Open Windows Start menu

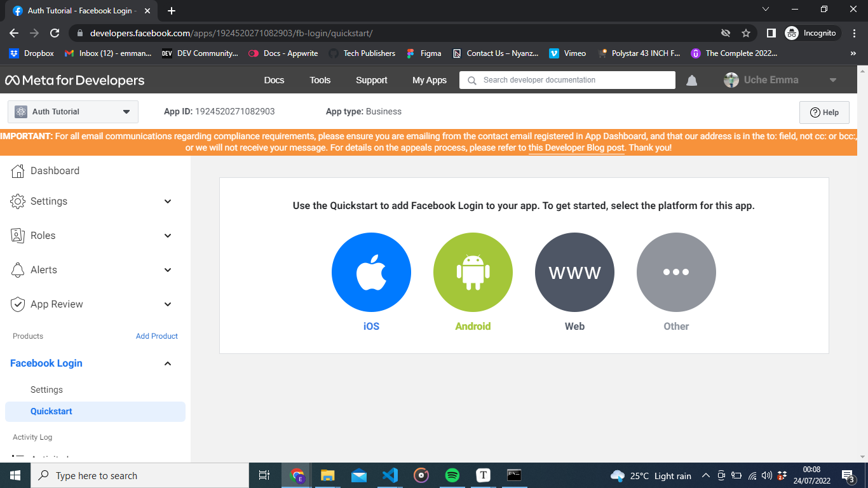coord(15,475)
